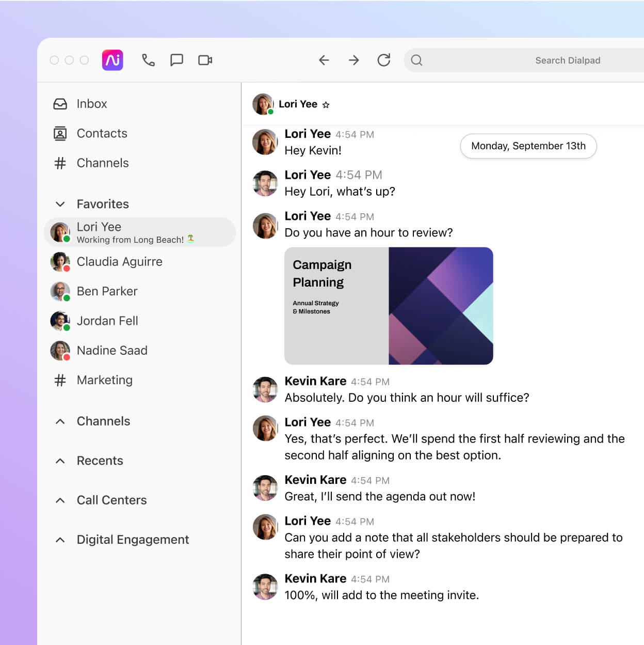Select the messages bubble icon
Screen dimensions: 644x645
pos(177,60)
